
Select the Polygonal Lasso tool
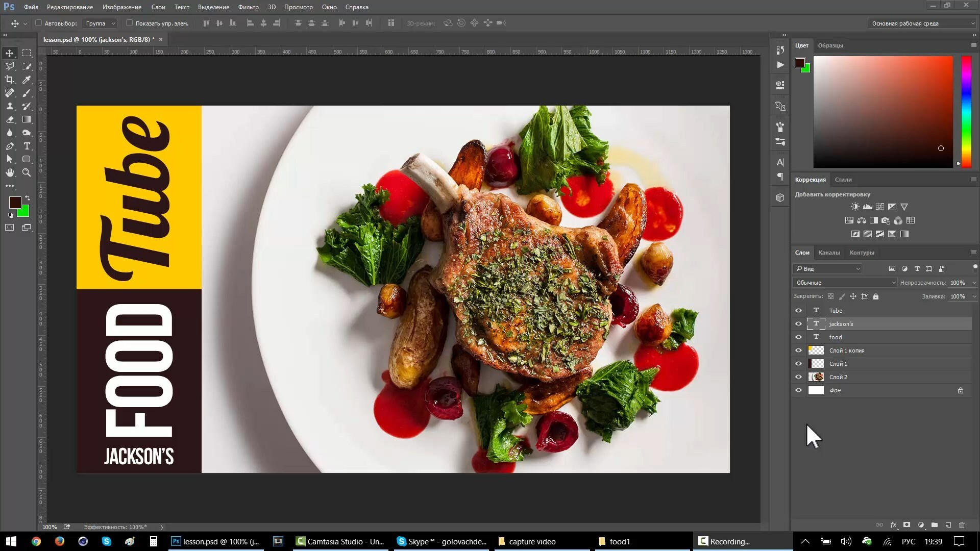coord(10,66)
